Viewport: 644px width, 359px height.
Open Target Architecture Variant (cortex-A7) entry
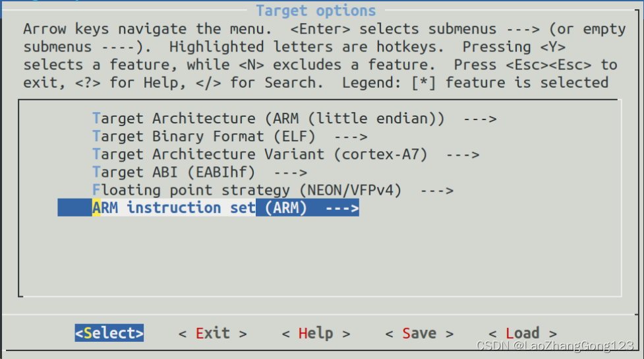click(x=286, y=154)
